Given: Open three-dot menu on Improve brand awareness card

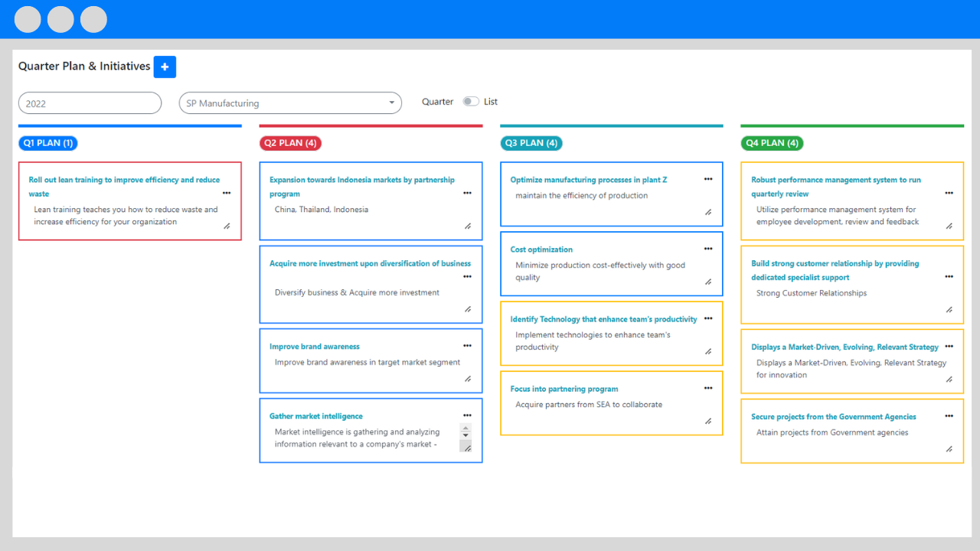Looking at the screenshot, I should tap(467, 346).
